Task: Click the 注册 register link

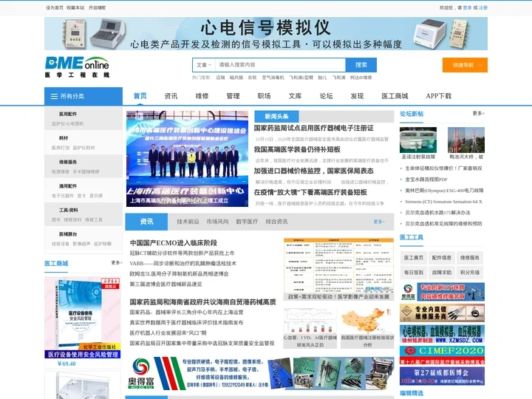Action: [x=483, y=7]
